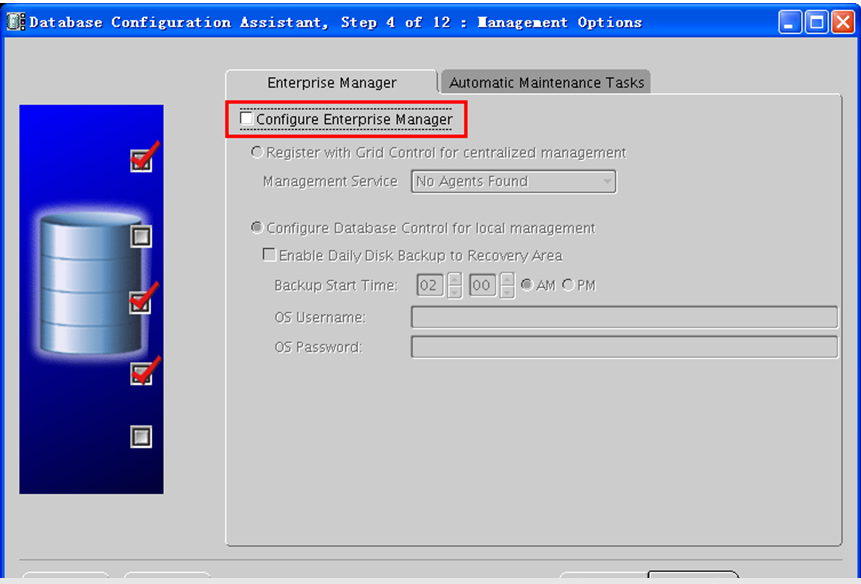Decrease the backup start minute

507,291
